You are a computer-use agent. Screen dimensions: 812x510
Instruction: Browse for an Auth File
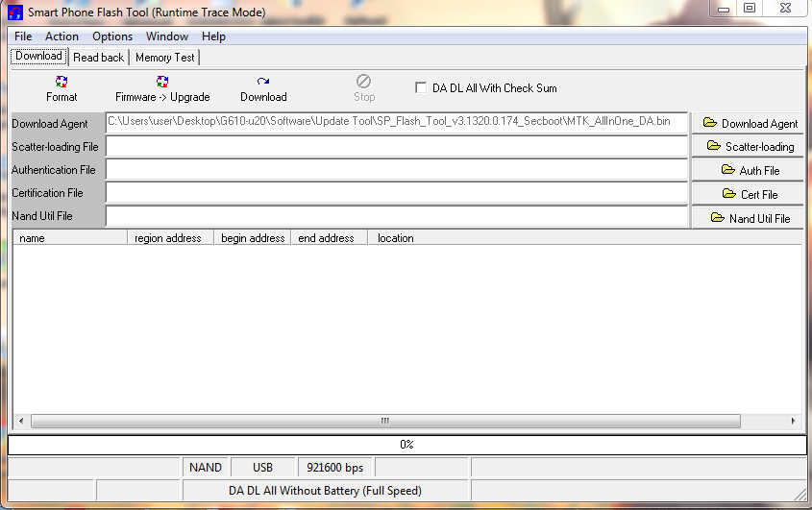point(749,170)
